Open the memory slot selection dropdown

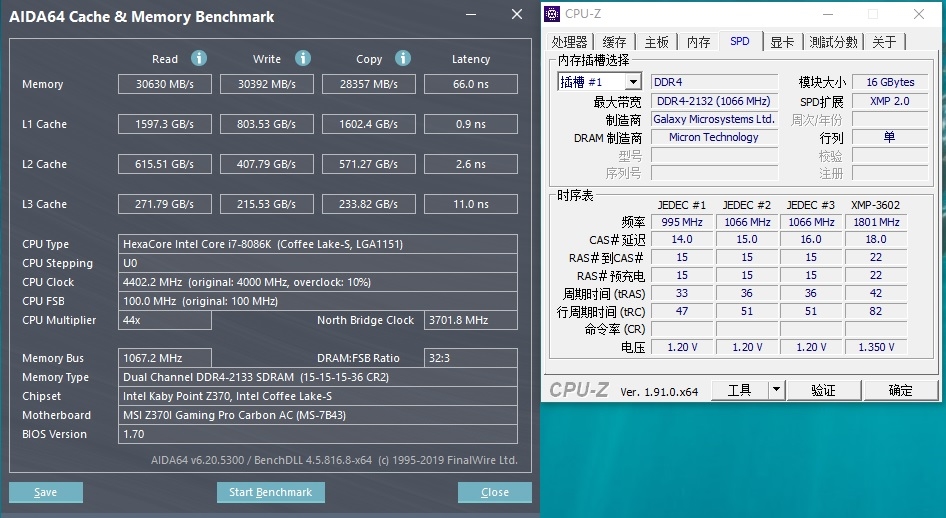click(x=633, y=82)
